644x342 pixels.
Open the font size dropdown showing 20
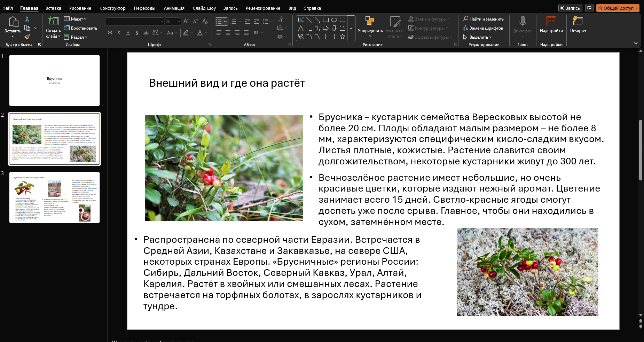179,22
